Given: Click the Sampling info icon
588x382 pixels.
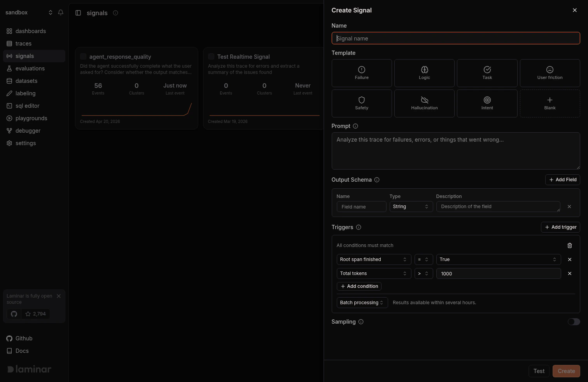Looking at the screenshot, I should (361, 322).
